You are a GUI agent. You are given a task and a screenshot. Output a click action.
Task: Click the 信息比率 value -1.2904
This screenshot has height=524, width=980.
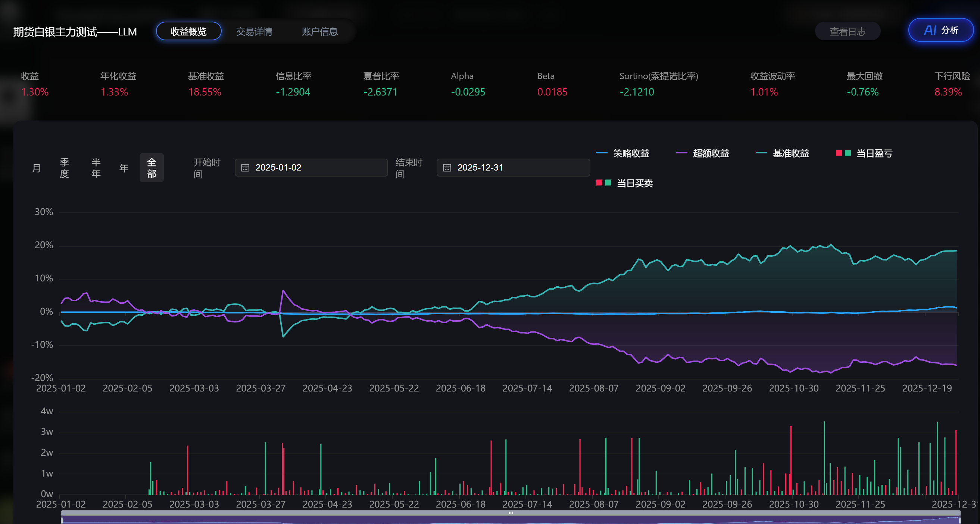(x=293, y=92)
